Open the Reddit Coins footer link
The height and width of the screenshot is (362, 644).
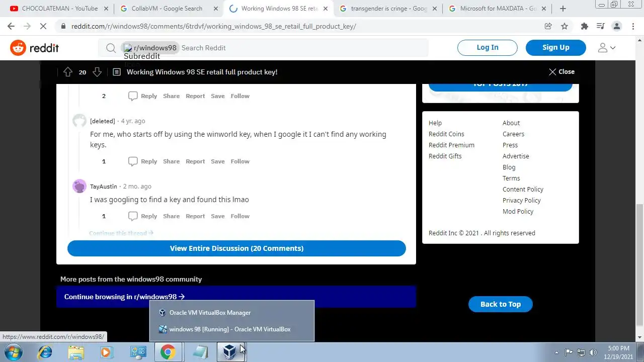coord(446,134)
